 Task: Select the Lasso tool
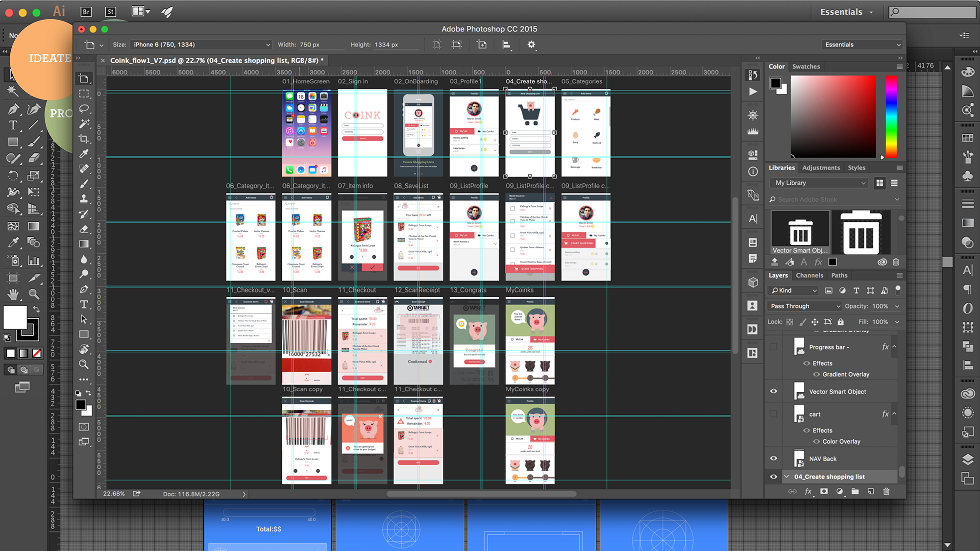[84, 109]
